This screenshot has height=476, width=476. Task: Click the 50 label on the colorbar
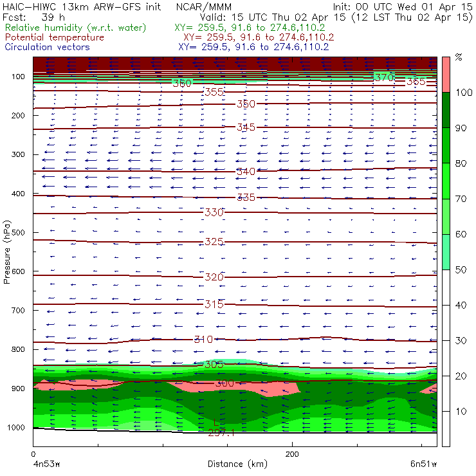pos(461,270)
